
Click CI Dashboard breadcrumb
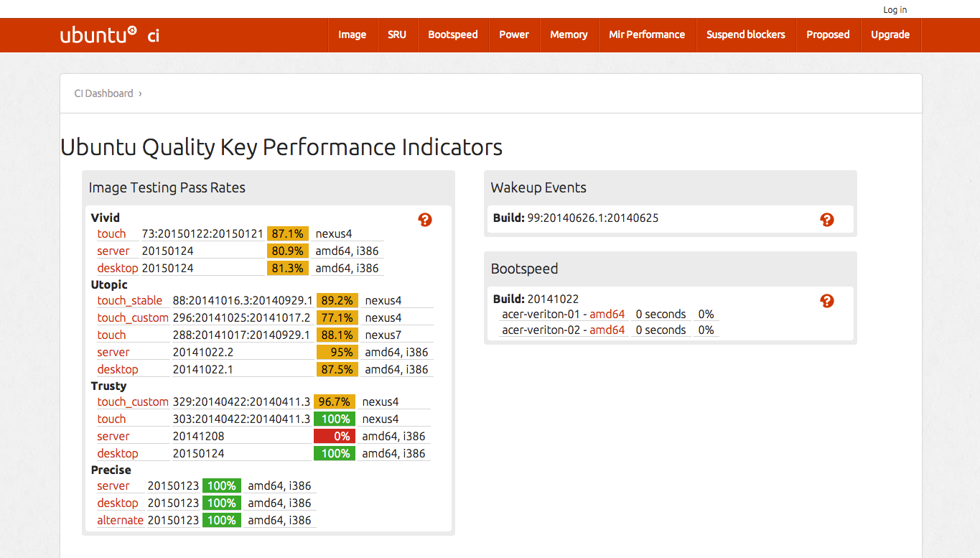tap(104, 93)
